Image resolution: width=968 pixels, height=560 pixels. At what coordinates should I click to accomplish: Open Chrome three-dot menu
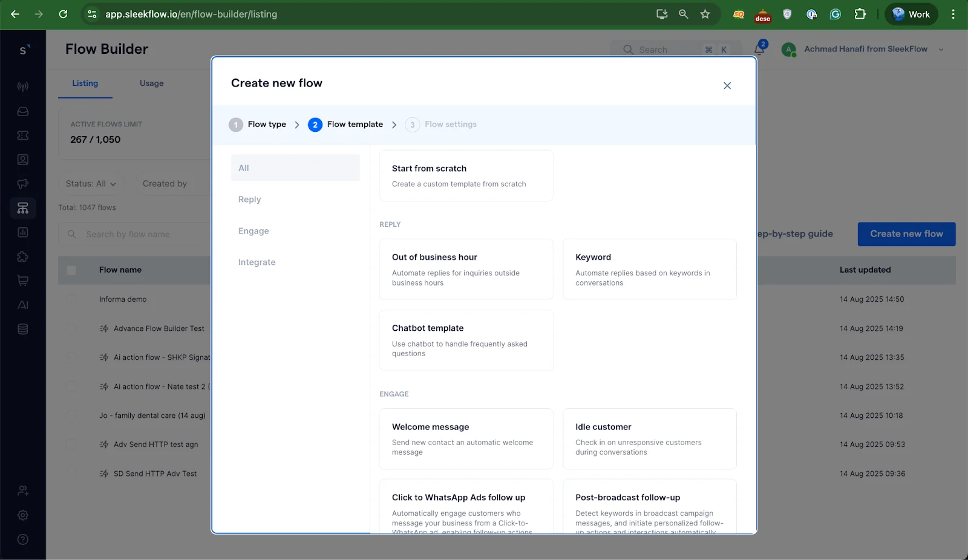pyautogui.click(x=953, y=14)
